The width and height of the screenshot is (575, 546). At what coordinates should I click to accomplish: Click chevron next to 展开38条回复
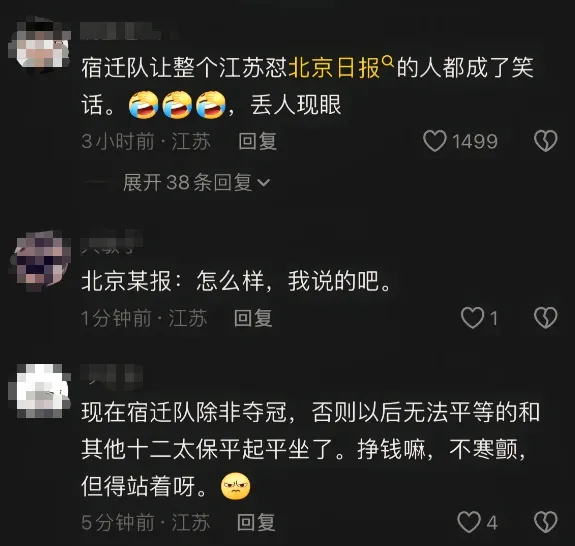[264, 182]
